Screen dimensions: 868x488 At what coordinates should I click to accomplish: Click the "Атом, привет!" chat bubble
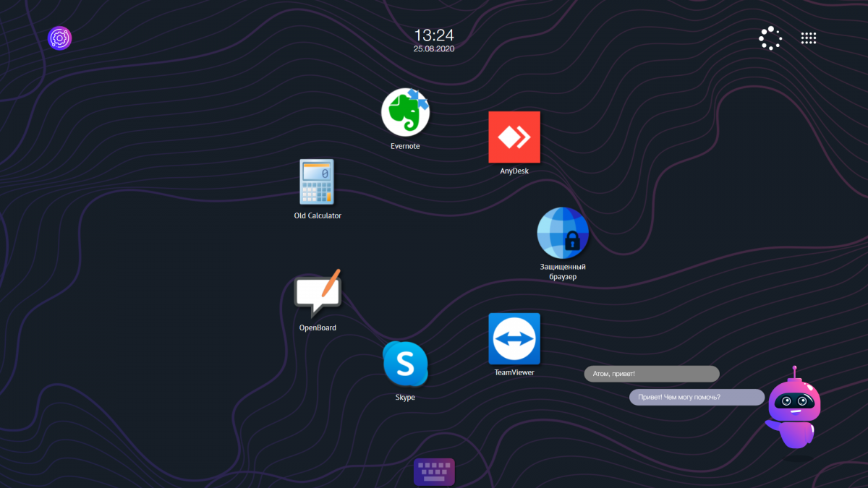[651, 374]
